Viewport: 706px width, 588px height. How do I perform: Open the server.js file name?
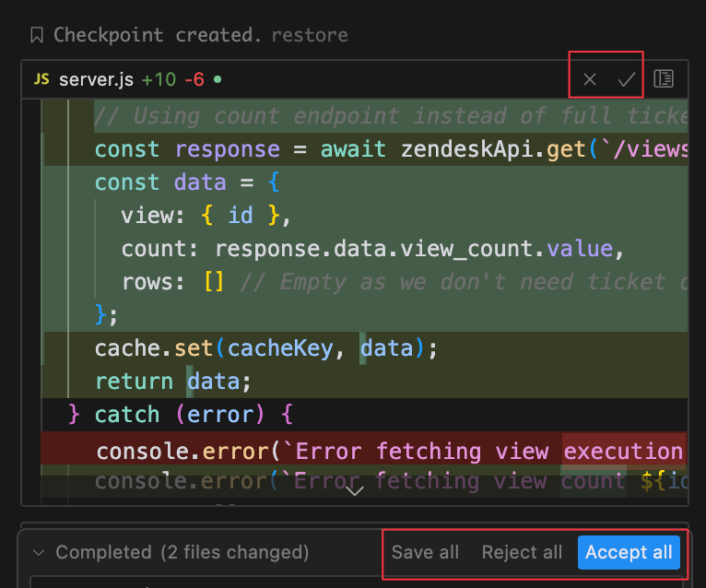[96, 79]
